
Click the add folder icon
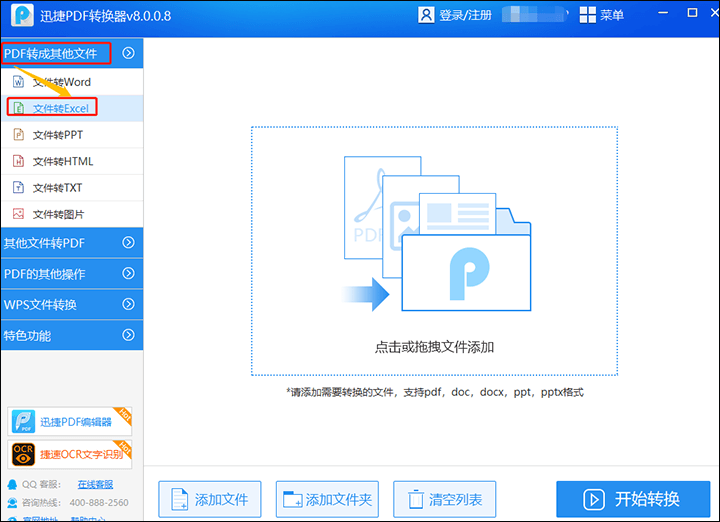point(292,499)
